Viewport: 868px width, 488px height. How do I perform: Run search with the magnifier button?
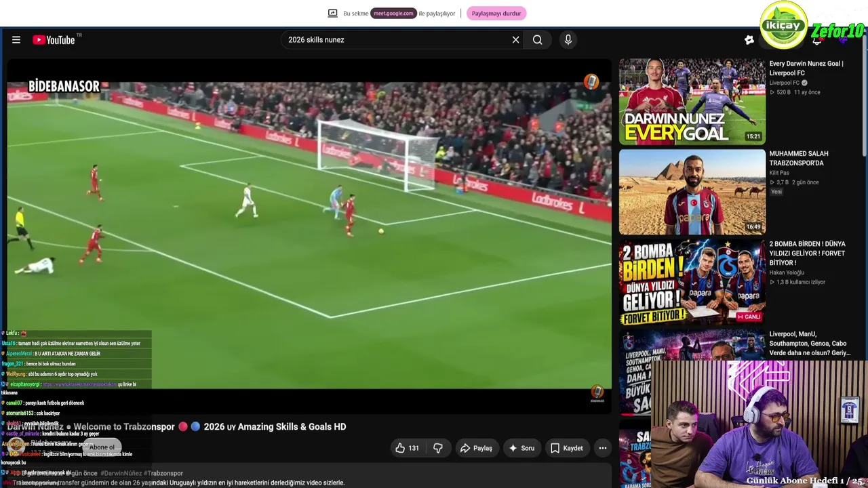tap(537, 40)
